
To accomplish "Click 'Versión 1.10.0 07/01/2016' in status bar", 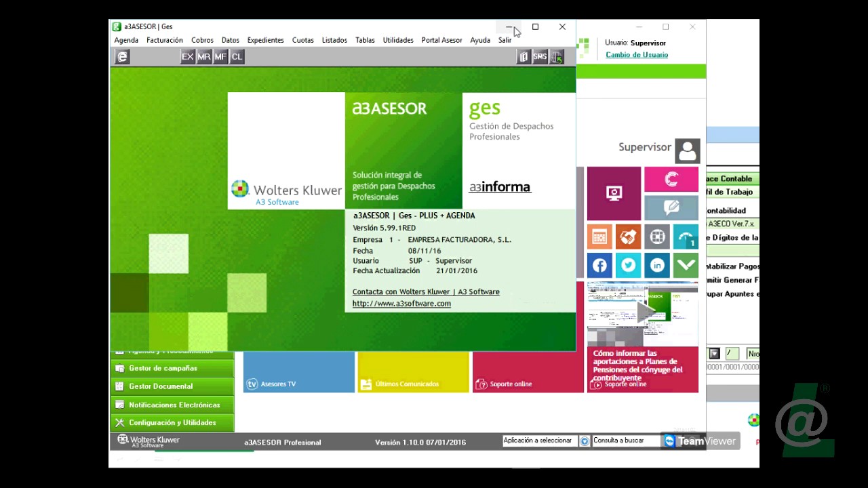I will [x=420, y=442].
